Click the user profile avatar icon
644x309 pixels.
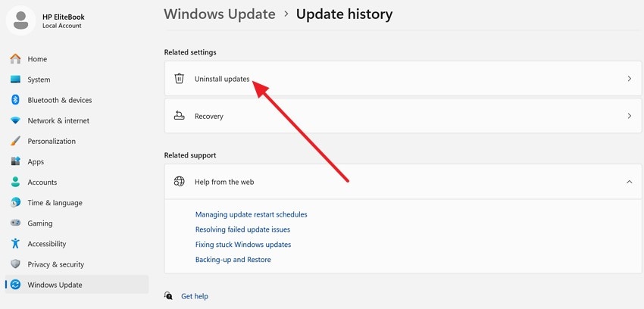coord(20,20)
